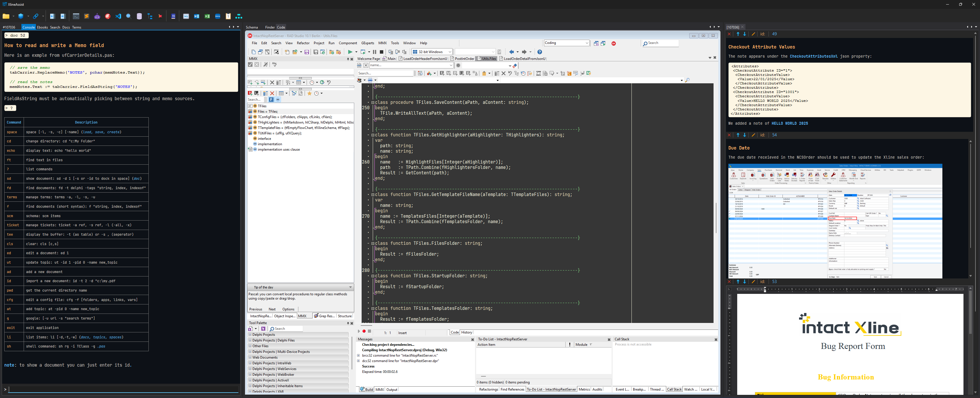The image size is (980, 398).
Task: Click the Word icon in XlineAssist toolbar
Action: tap(196, 16)
